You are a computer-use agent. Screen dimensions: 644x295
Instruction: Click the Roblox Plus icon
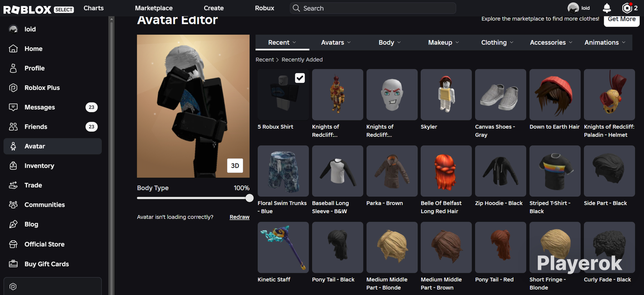click(13, 88)
